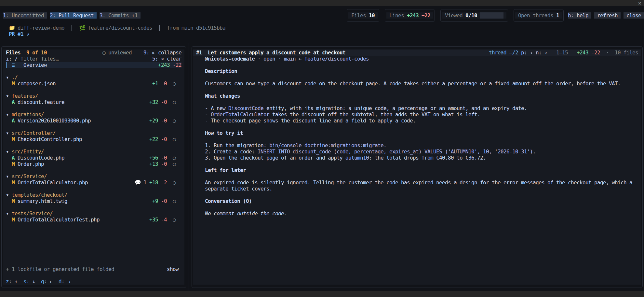Screen dimensions: 644x297
Task: Collapse the features/ folder
Action: pyautogui.click(x=7, y=96)
